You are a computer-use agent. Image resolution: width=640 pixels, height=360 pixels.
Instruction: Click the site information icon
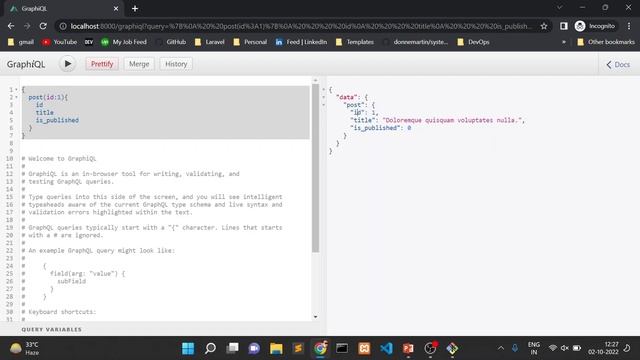pyautogui.click(x=63, y=26)
